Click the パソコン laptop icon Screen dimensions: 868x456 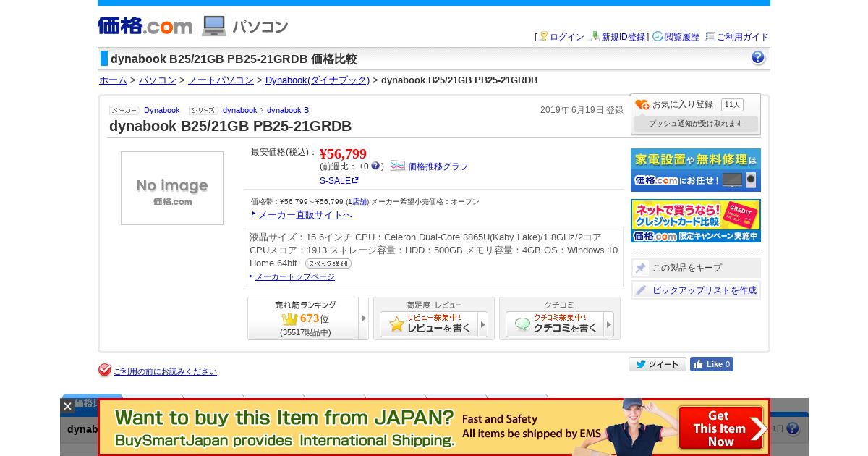[214, 26]
